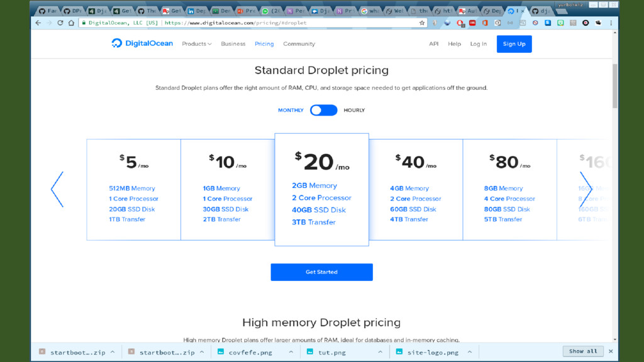Click the 'Standard Droplet pricing' heading
The height and width of the screenshot is (362, 644).
(x=321, y=70)
